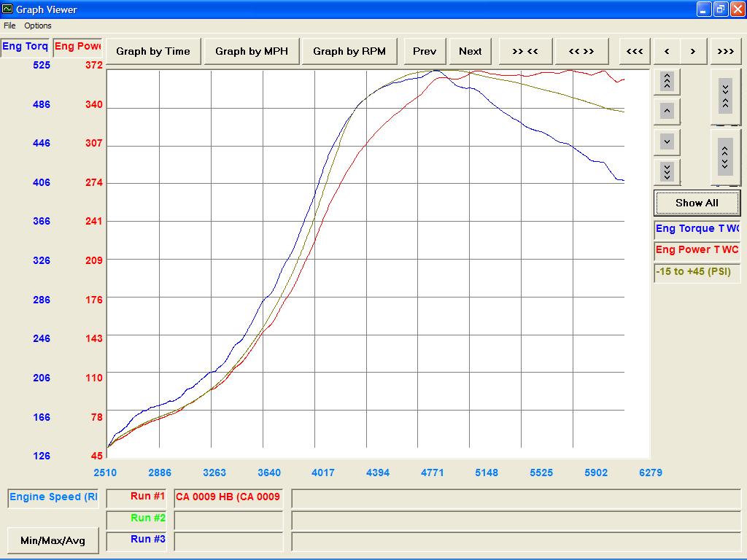Click the single up chevron button

click(667, 112)
